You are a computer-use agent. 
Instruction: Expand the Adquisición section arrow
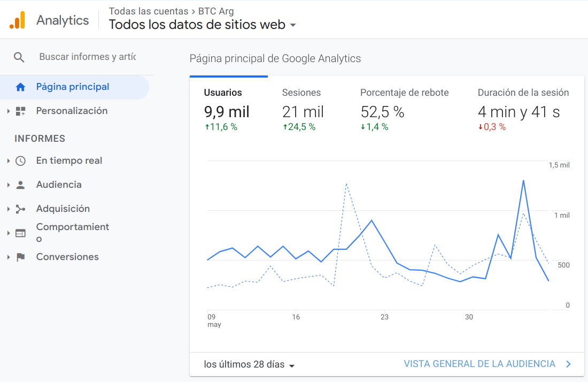(x=9, y=209)
